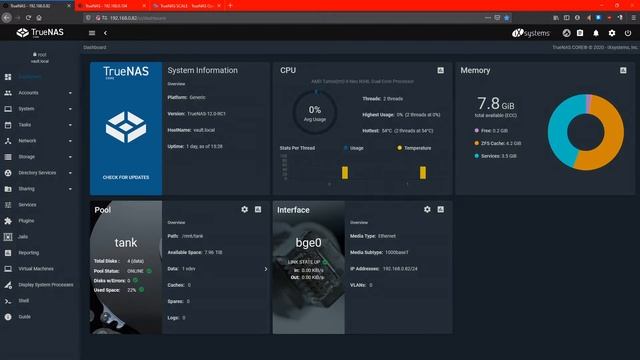Expand the Network sidebar menu
This screenshot has height=360, width=640.
tap(40, 140)
